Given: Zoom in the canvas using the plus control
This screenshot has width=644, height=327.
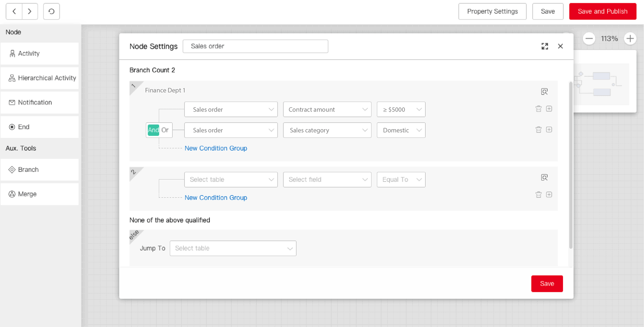Looking at the screenshot, I should point(630,39).
